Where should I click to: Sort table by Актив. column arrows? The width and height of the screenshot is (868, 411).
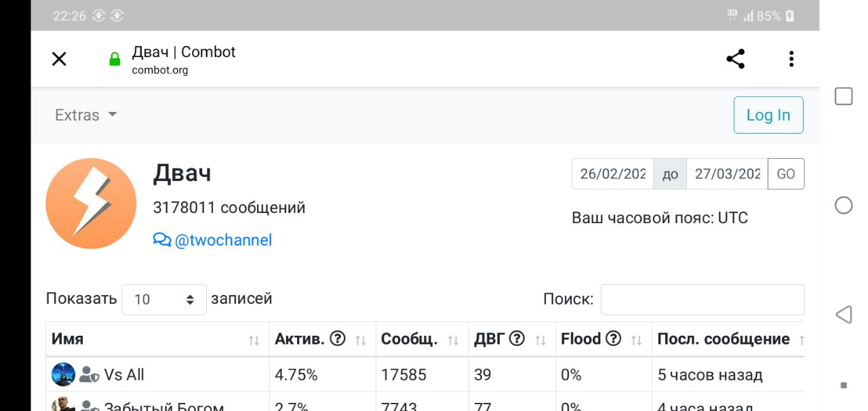[361, 340]
